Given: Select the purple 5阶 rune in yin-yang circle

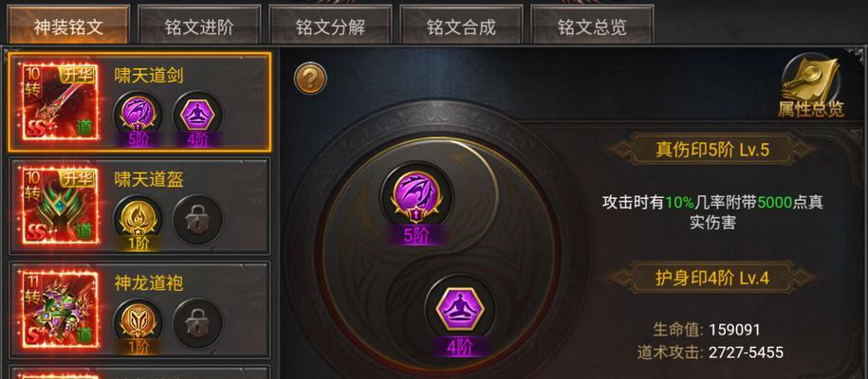Looking at the screenshot, I should coord(416,200).
